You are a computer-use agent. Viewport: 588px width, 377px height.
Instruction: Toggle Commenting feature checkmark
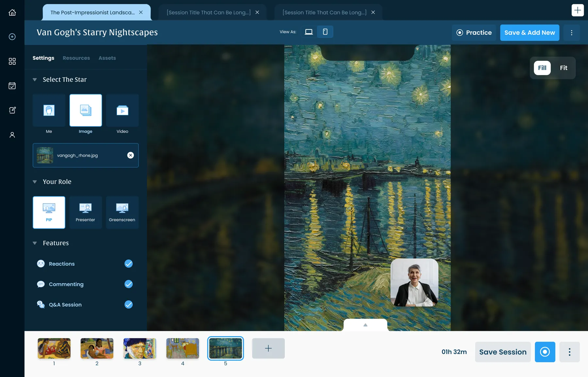tap(129, 284)
